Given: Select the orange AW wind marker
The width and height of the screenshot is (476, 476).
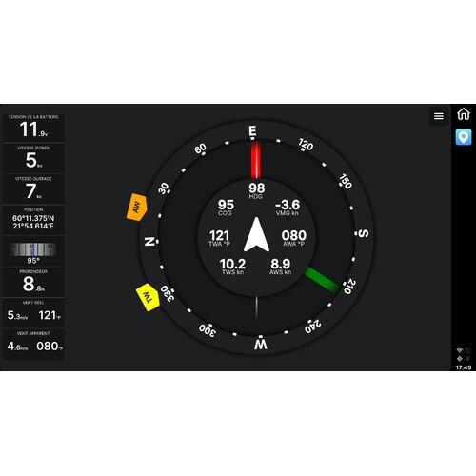Looking at the screenshot, I should pyautogui.click(x=136, y=208).
